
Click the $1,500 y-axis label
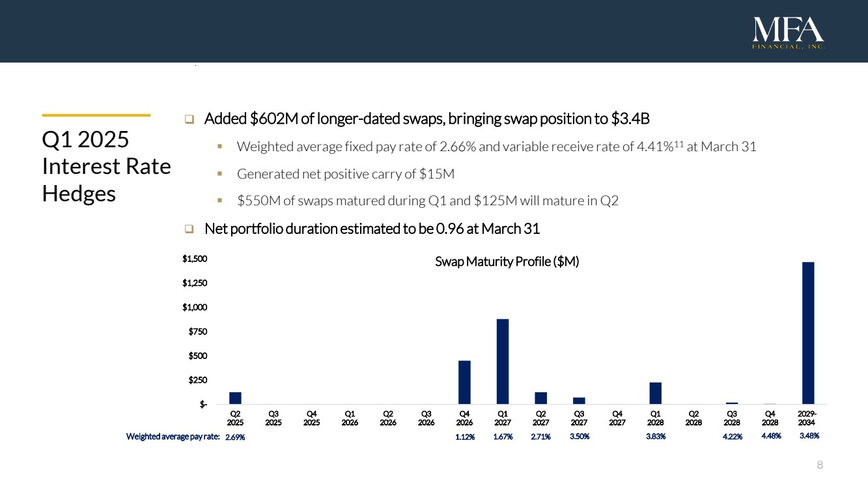tap(195, 259)
